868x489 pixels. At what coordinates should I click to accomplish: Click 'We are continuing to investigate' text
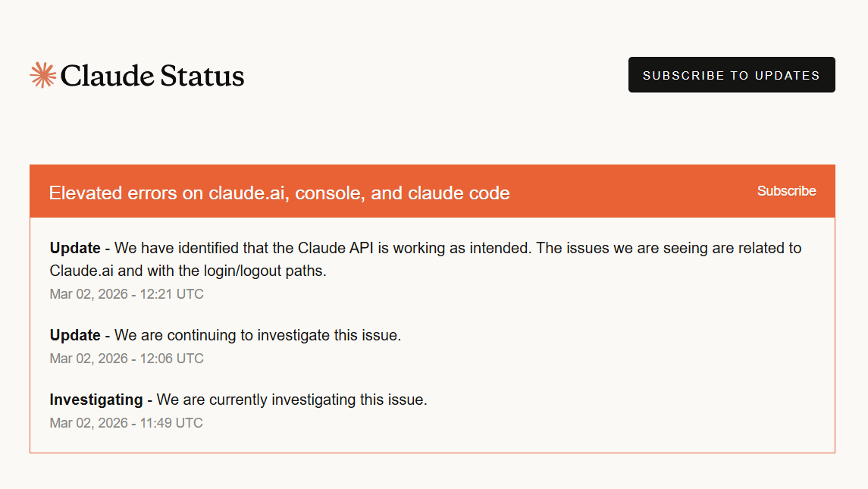click(x=258, y=335)
